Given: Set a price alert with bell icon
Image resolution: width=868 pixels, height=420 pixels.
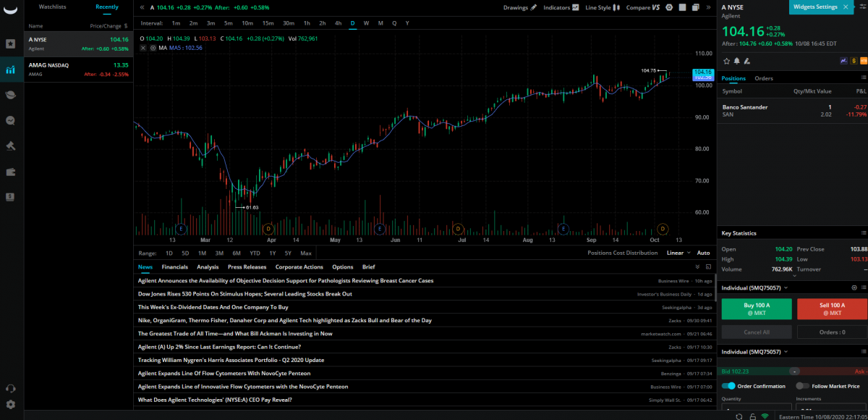Looking at the screenshot, I should click(x=736, y=61).
